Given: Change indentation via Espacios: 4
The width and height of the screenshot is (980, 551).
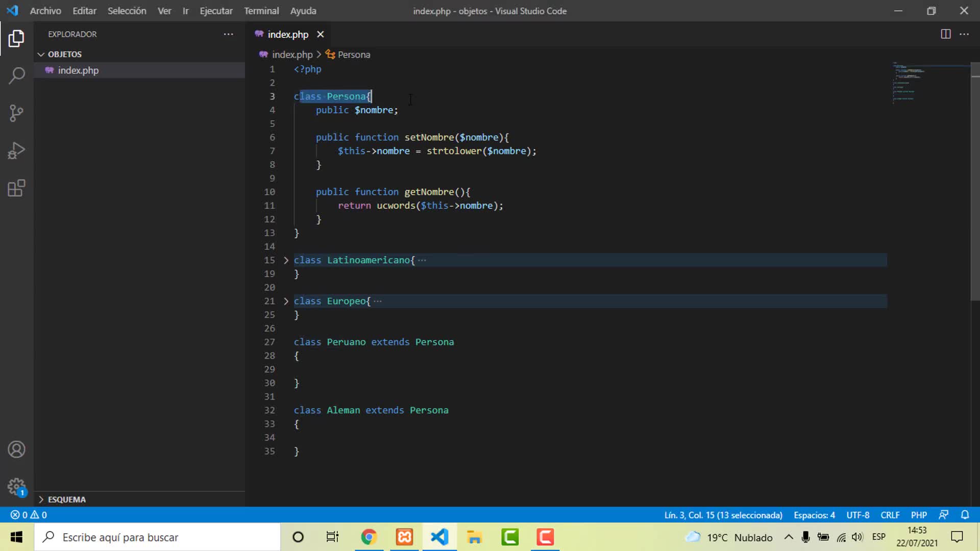Looking at the screenshot, I should pos(814,515).
